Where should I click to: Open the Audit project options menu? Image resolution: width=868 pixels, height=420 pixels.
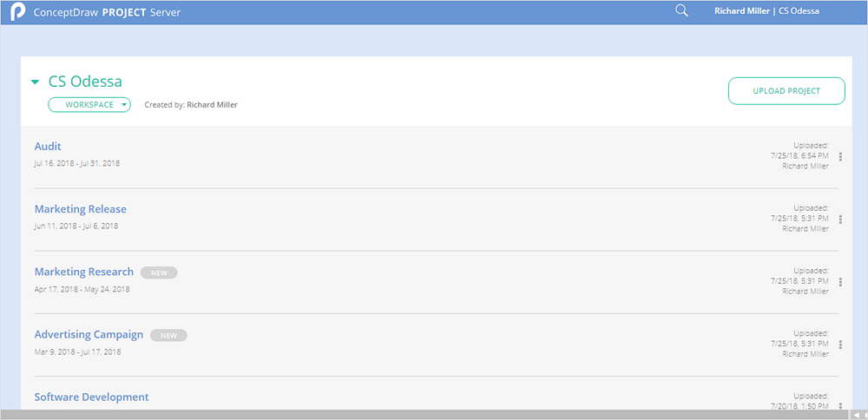(x=840, y=157)
